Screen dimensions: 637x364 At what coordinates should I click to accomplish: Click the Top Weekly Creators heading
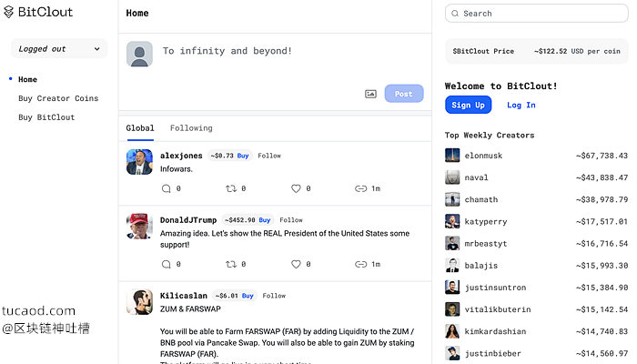pos(490,136)
